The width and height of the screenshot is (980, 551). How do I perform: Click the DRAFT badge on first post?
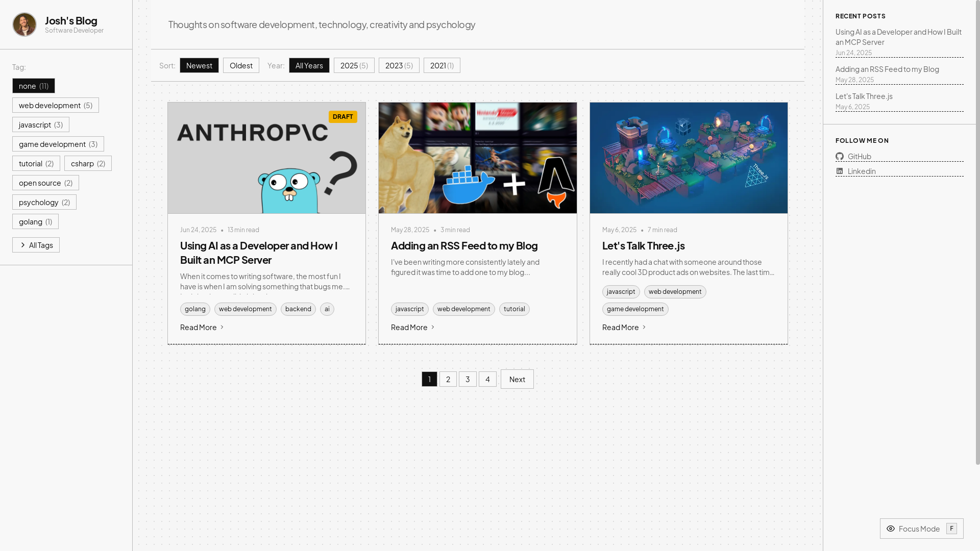343,117
